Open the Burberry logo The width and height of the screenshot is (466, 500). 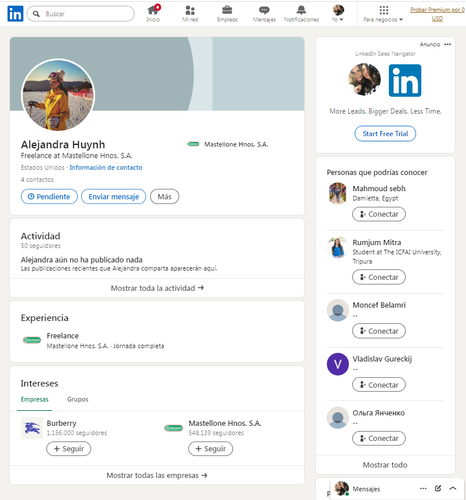[32, 428]
